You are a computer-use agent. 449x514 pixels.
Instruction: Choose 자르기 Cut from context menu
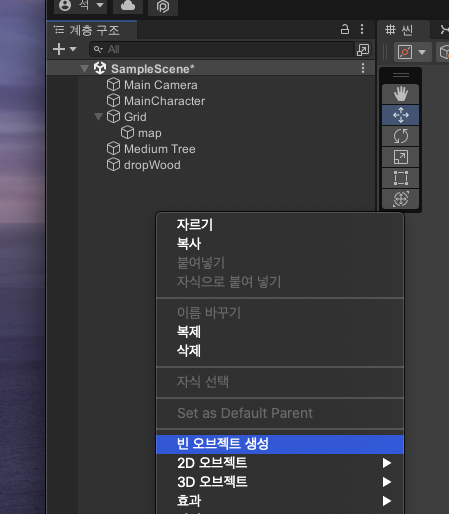(280, 225)
